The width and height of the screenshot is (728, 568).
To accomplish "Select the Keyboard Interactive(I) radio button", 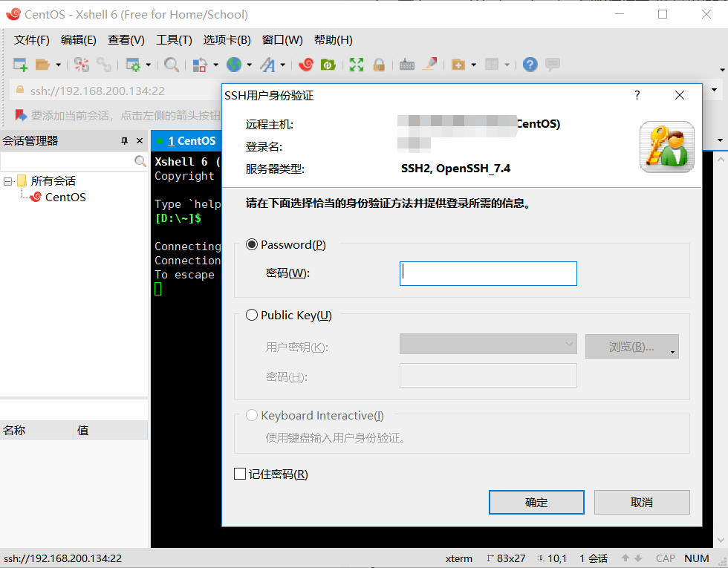I will [x=252, y=415].
